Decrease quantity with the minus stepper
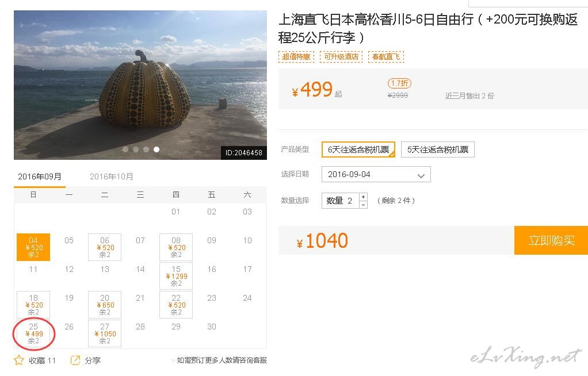 (x=363, y=205)
